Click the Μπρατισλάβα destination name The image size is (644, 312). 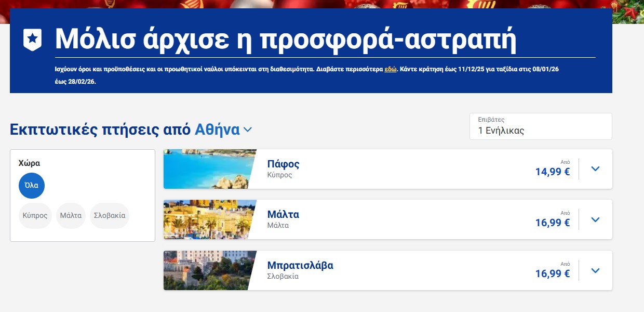[x=300, y=265]
